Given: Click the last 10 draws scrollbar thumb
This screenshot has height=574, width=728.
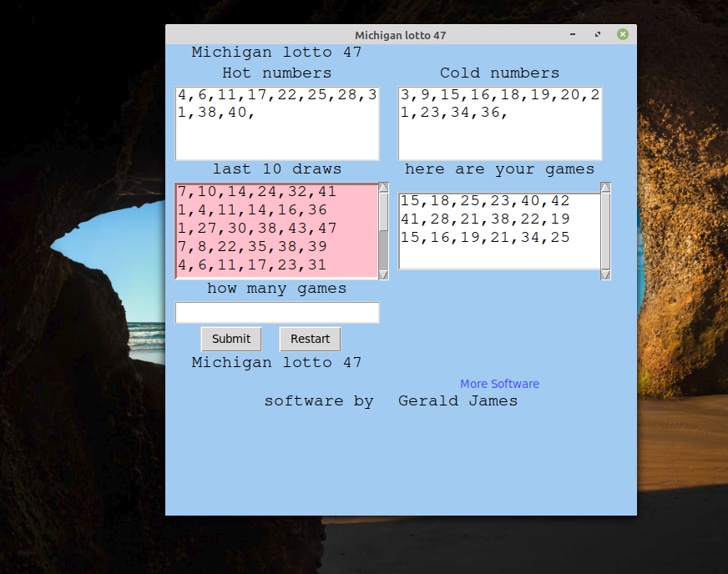Looking at the screenshot, I should pos(383,211).
